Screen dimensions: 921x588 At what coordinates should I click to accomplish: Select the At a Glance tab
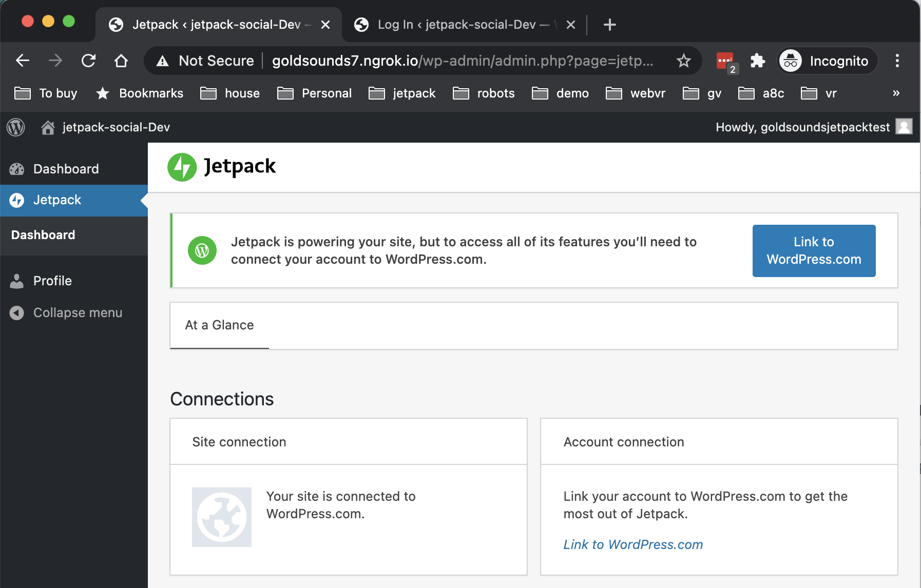(219, 325)
